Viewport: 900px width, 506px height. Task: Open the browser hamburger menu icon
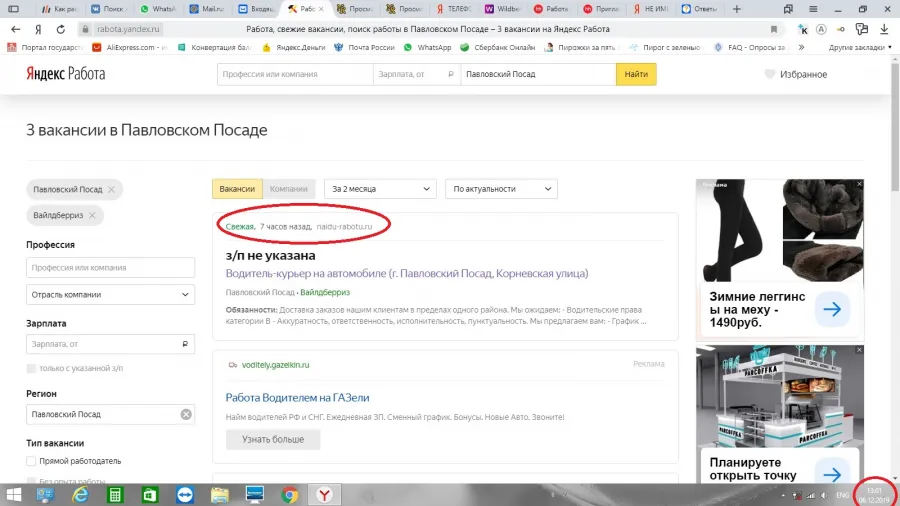tap(813, 9)
